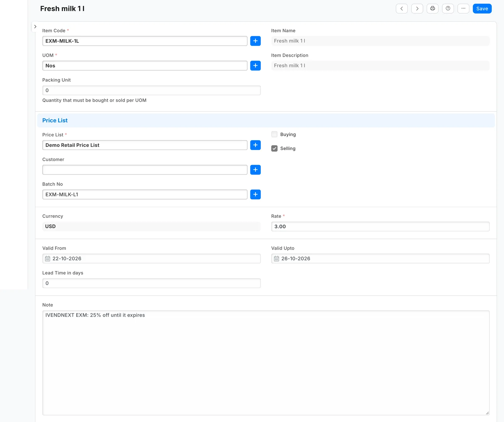The height and width of the screenshot is (422, 504).
Task: Open the Valid From date 22-10-2026
Action: (x=152, y=258)
